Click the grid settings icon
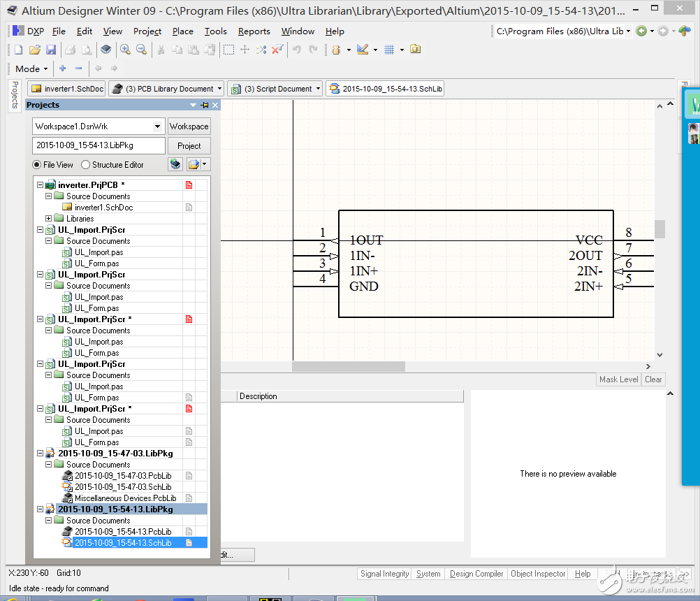The width and height of the screenshot is (700, 601). coord(389,50)
